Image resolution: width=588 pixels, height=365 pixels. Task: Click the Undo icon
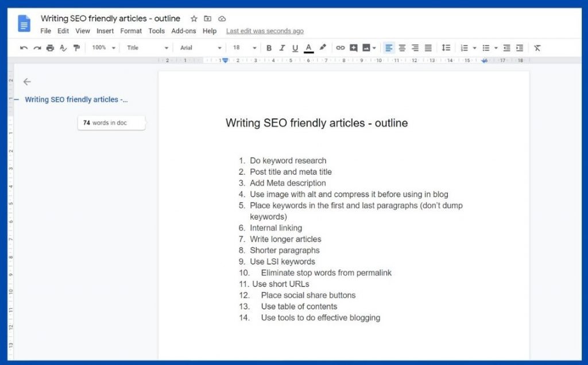point(24,48)
